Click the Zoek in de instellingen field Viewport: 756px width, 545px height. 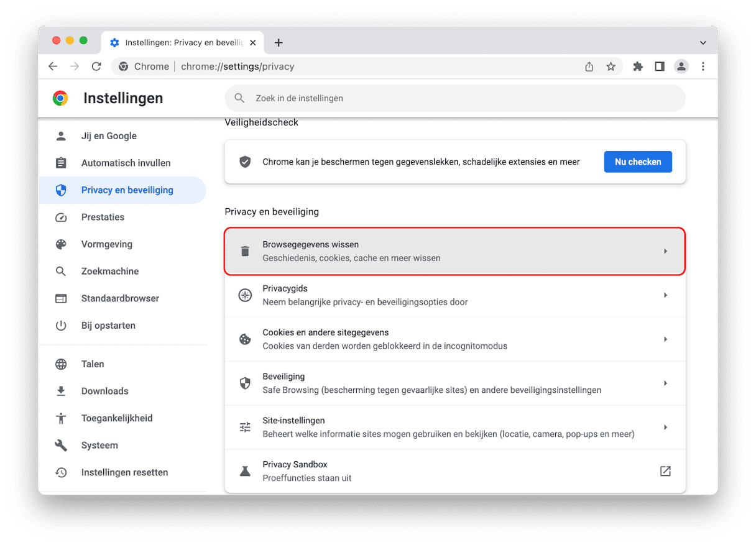point(460,98)
